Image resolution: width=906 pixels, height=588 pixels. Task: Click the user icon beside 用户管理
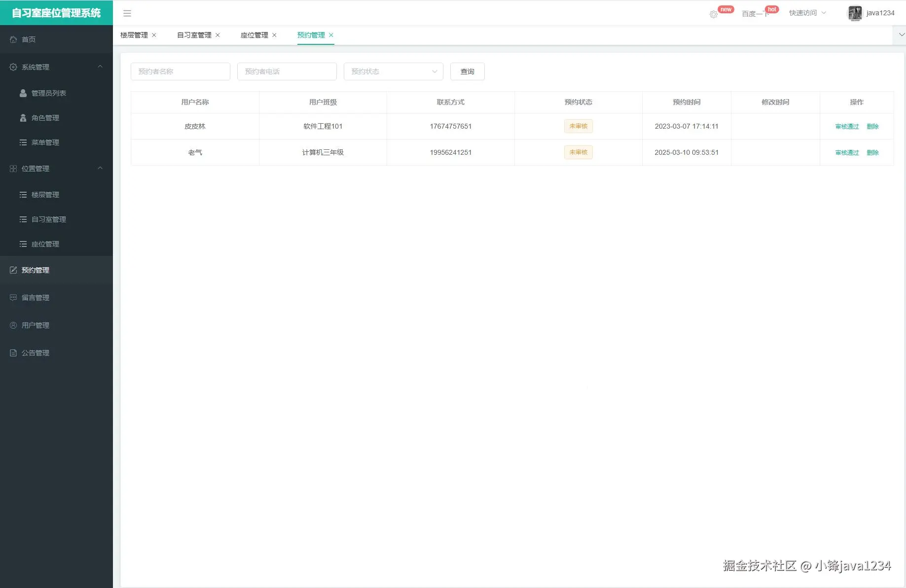tap(13, 325)
